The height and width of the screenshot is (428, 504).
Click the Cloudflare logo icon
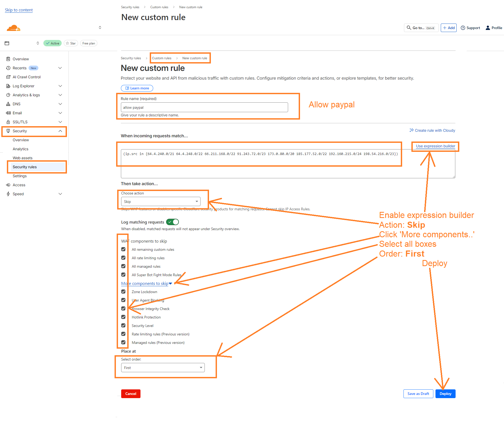click(13, 28)
